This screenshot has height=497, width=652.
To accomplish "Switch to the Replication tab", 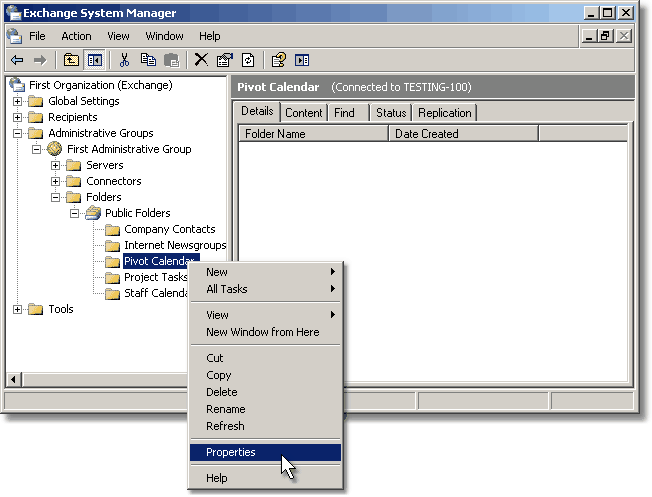I will [x=445, y=113].
